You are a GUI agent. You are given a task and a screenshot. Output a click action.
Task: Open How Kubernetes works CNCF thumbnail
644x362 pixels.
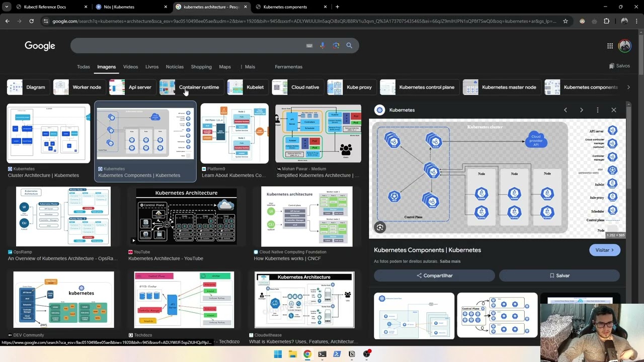coord(307,217)
